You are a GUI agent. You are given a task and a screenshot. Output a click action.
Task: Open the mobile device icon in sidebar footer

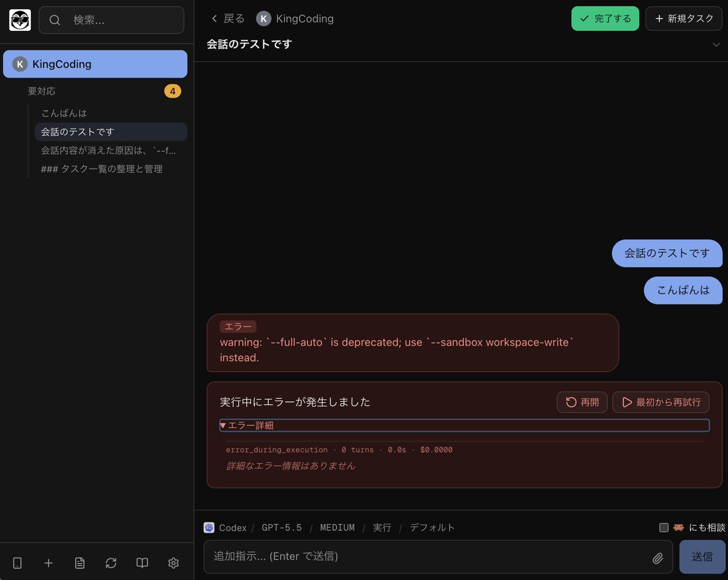pyautogui.click(x=18, y=563)
